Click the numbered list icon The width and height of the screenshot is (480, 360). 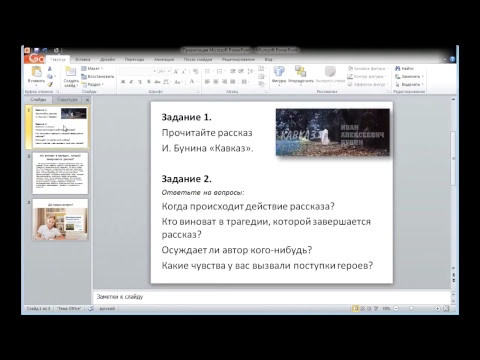pos(220,71)
